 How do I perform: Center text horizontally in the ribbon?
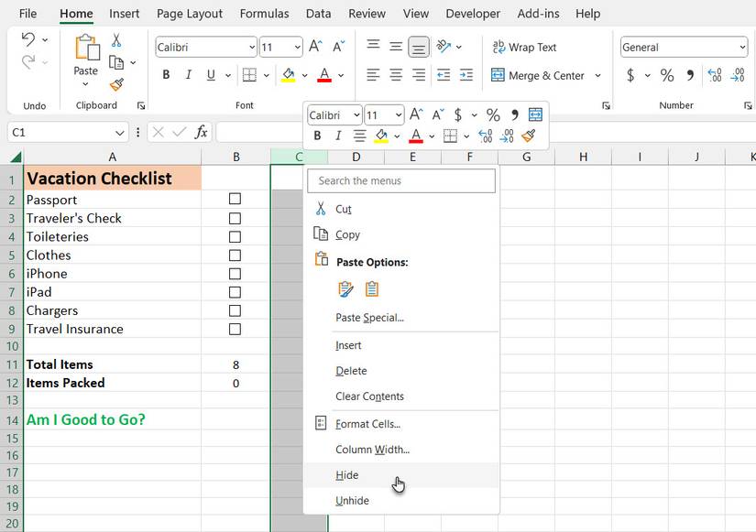396,75
